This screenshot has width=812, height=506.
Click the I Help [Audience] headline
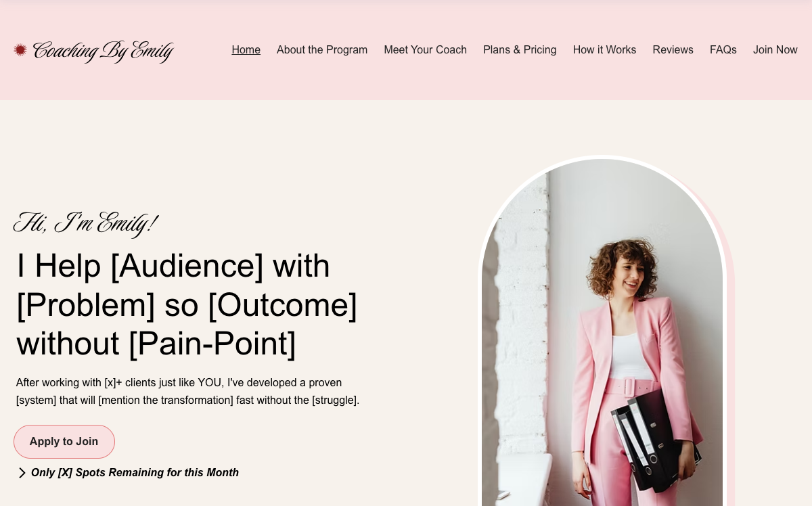click(x=187, y=304)
